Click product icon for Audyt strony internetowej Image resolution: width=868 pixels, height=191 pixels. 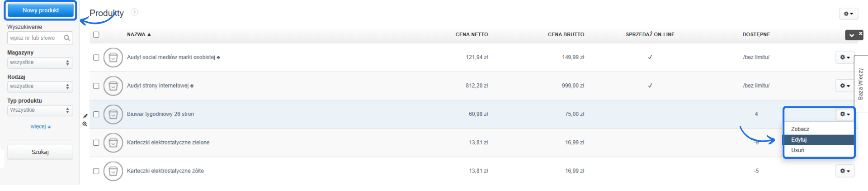point(113,86)
